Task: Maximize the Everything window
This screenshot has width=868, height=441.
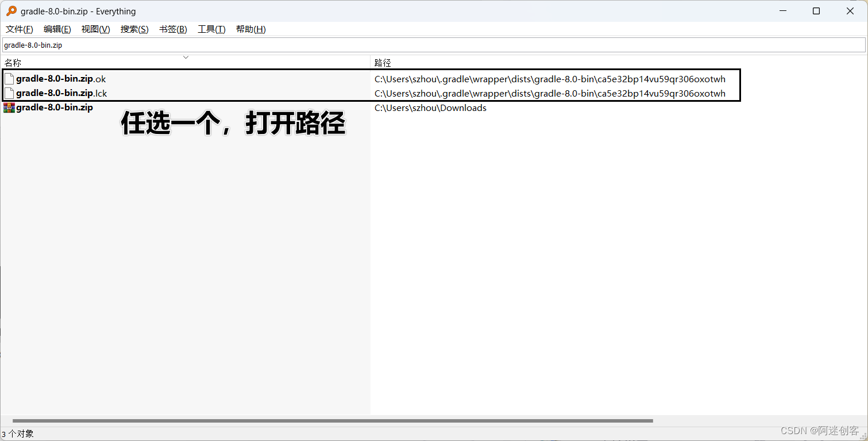Action: pos(816,11)
